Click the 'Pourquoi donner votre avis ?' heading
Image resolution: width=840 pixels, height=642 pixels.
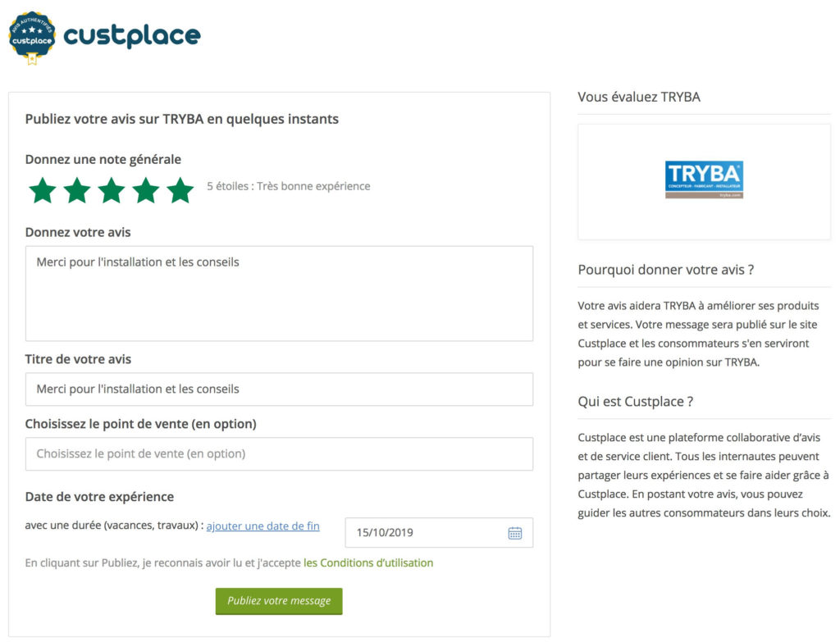coord(665,270)
